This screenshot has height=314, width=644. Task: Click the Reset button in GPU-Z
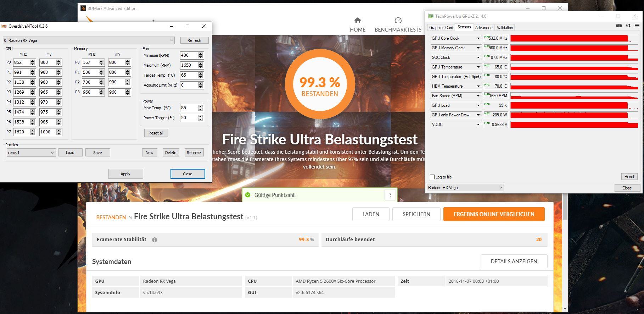click(629, 177)
